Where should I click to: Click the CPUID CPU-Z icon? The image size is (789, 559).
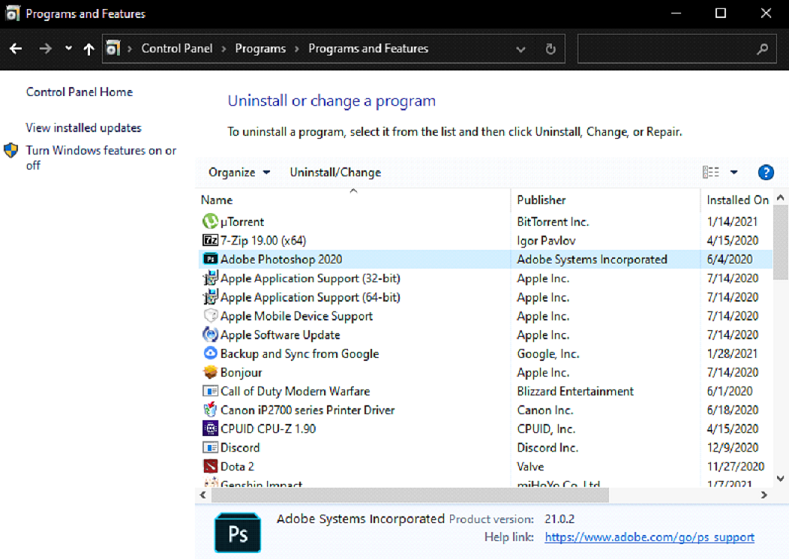click(210, 429)
